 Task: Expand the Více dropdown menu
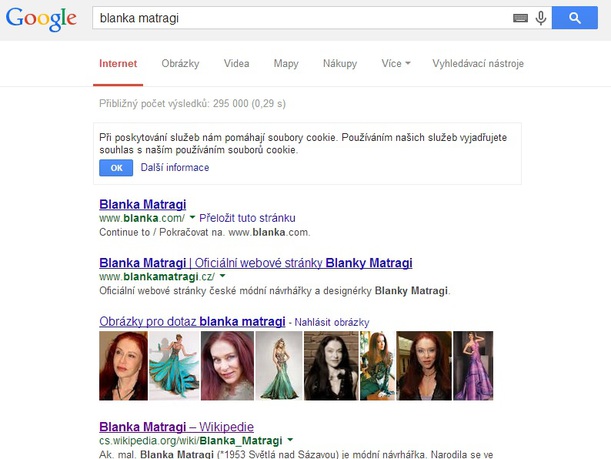[396, 64]
